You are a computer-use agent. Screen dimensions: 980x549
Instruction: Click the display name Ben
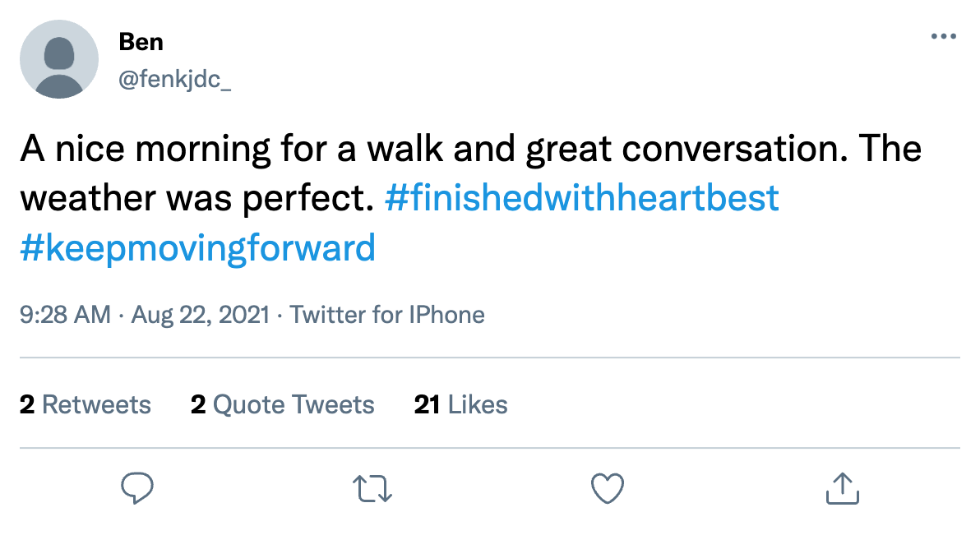click(140, 41)
